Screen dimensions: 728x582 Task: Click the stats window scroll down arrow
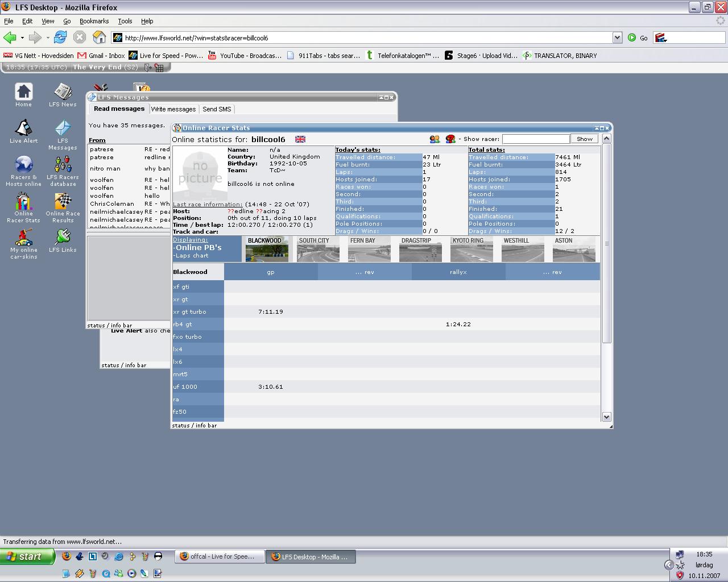[x=606, y=417]
